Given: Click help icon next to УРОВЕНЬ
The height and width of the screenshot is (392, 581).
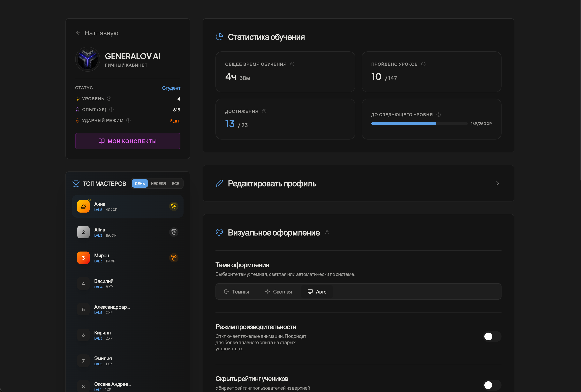Looking at the screenshot, I should 109,99.
